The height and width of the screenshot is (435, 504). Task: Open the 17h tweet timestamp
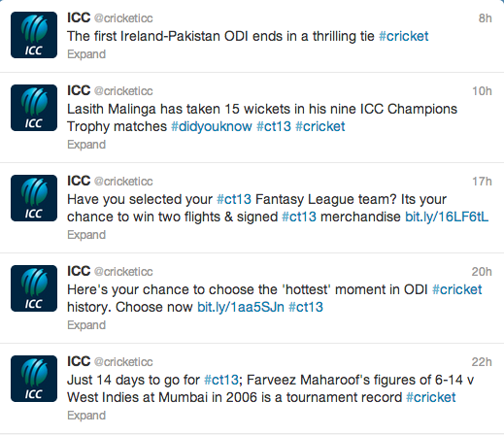coord(482,182)
